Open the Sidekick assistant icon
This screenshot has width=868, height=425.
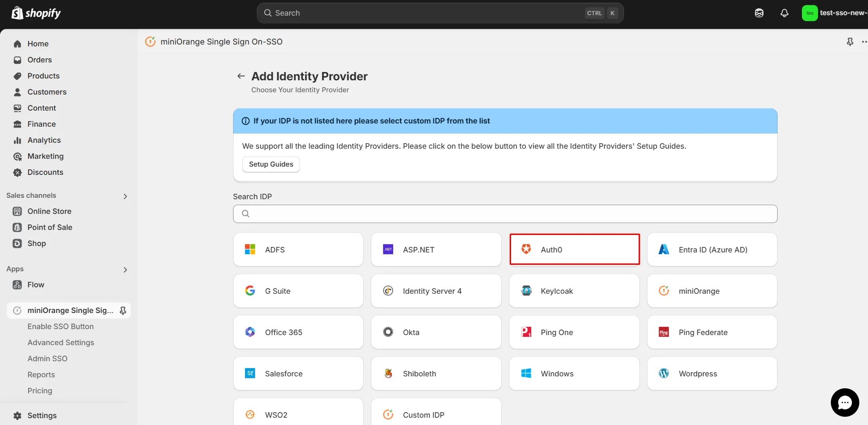(x=759, y=13)
